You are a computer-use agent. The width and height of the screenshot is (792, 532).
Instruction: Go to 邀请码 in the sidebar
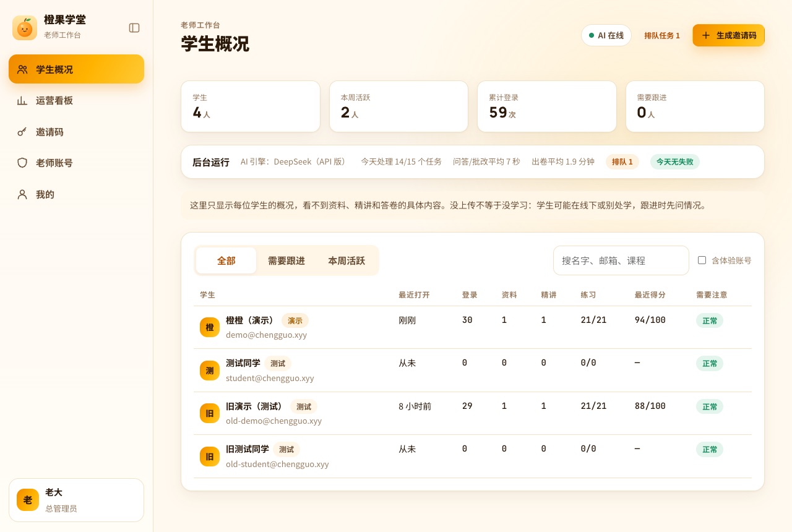76,132
